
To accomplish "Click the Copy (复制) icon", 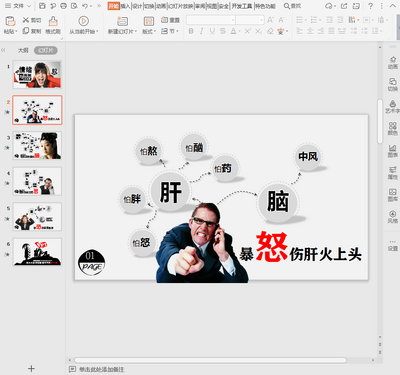I will pos(26,31).
